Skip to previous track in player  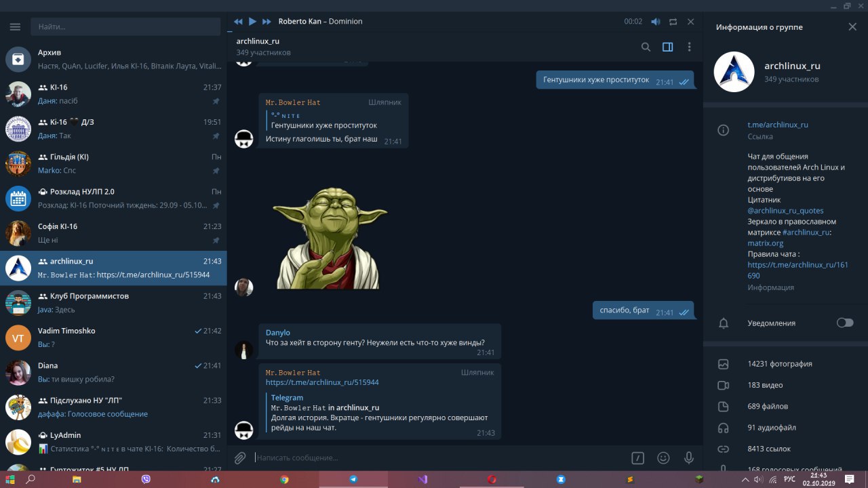[x=238, y=22]
